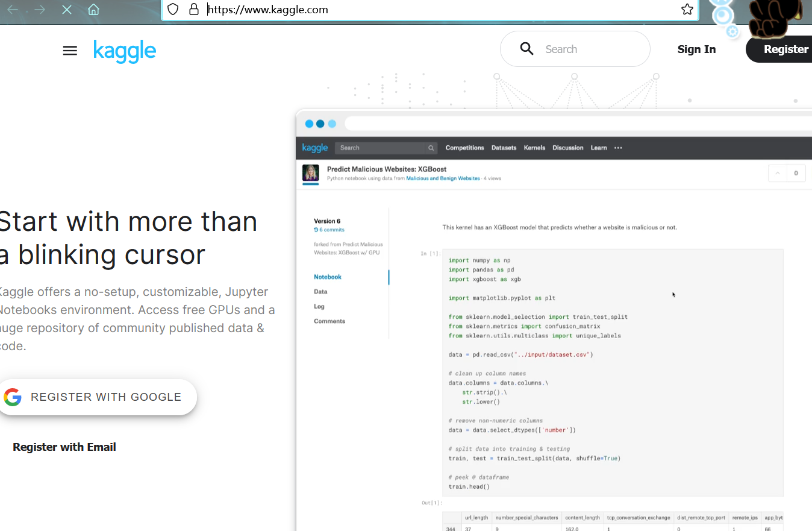Bookmark this page with star icon
The height and width of the screenshot is (531, 812).
687,9
